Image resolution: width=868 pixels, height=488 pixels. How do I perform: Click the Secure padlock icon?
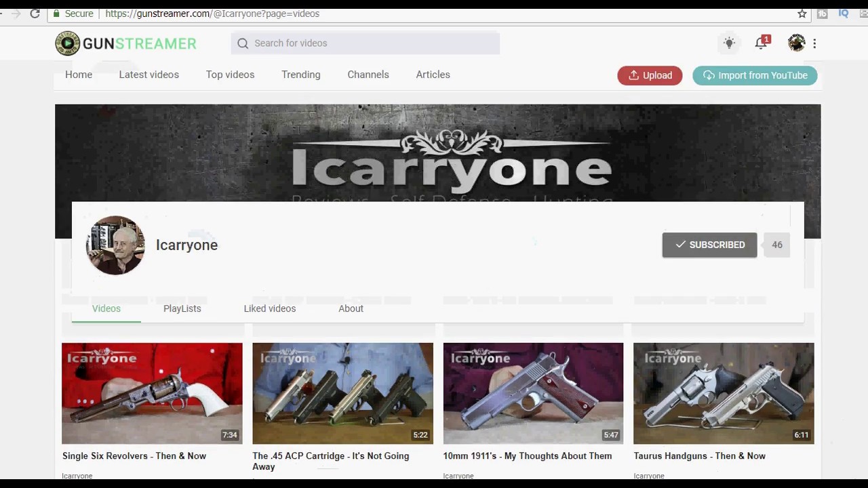[x=55, y=14]
